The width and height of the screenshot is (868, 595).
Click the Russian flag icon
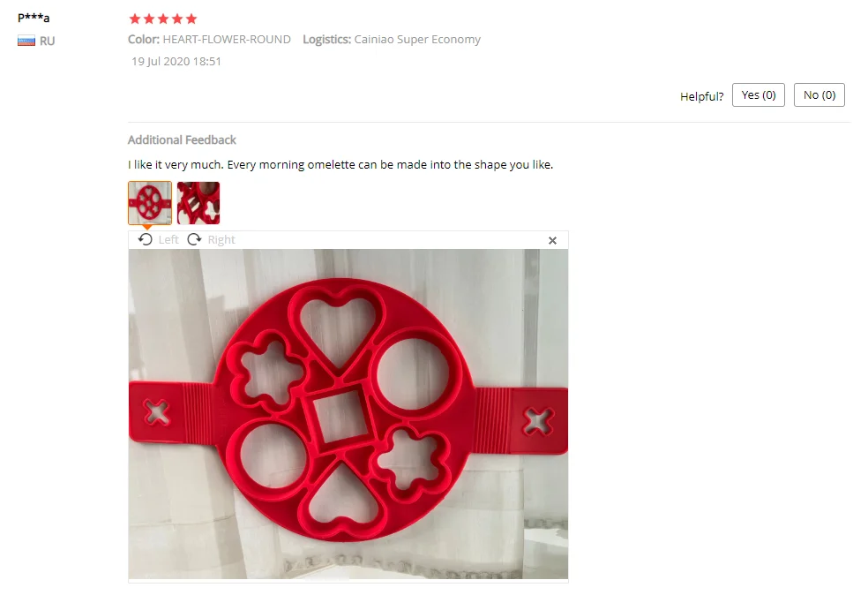[x=26, y=41]
